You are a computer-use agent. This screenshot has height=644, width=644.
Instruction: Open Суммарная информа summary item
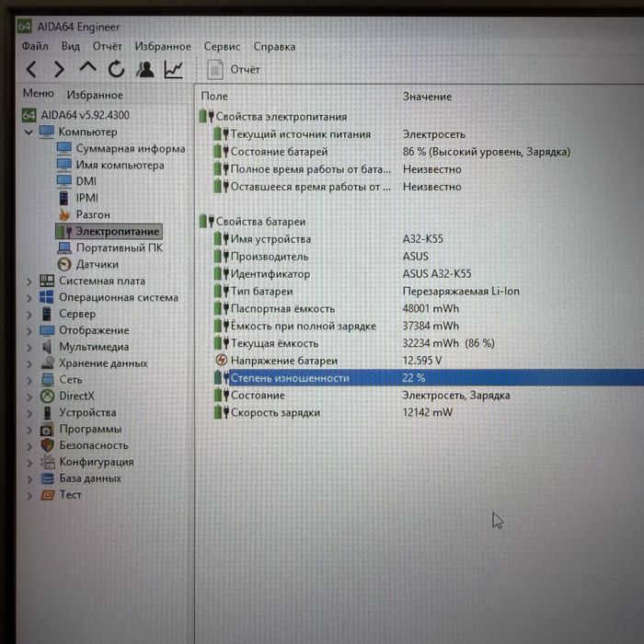(121, 148)
